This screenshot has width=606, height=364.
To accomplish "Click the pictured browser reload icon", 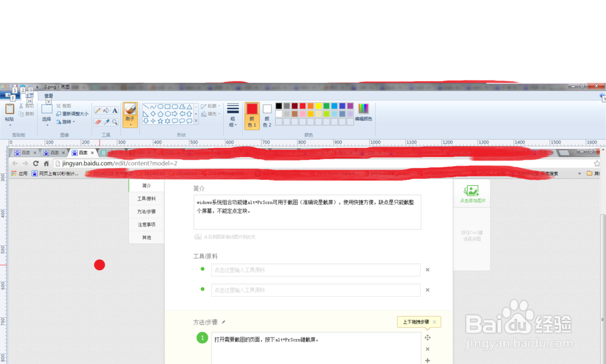I will click(36, 164).
